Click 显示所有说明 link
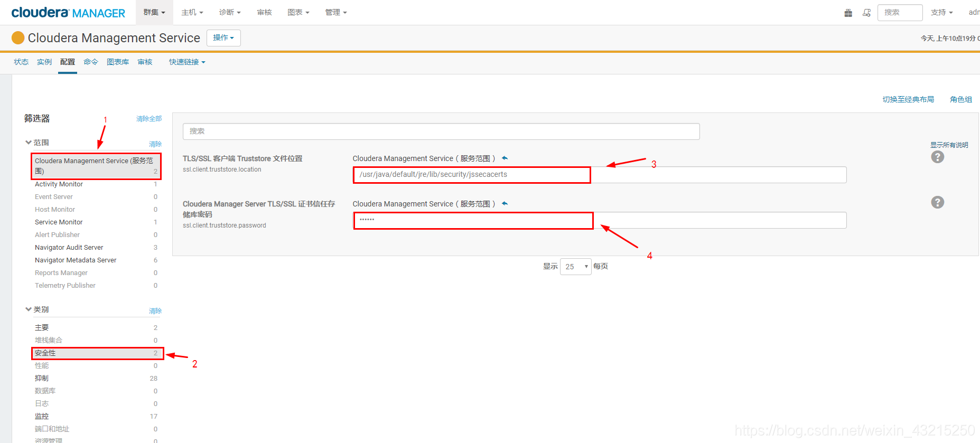This screenshot has width=980, height=443. click(949, 145)
